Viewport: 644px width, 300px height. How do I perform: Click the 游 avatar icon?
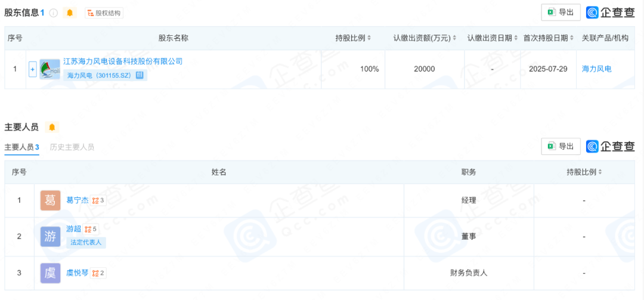tap(50, 237)
